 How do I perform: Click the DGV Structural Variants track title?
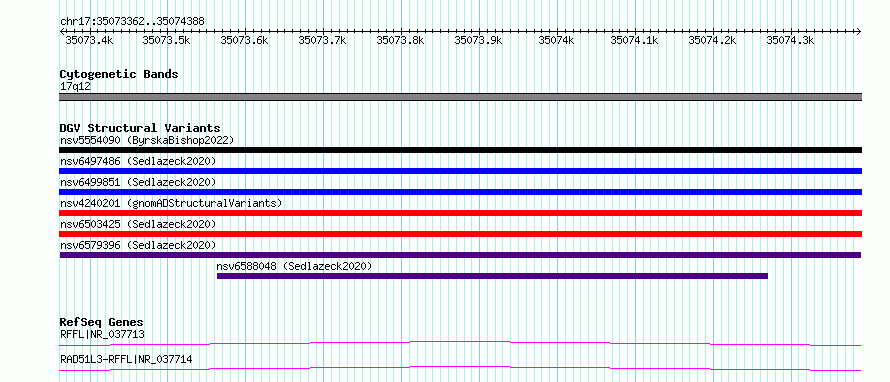click(140, 128)
